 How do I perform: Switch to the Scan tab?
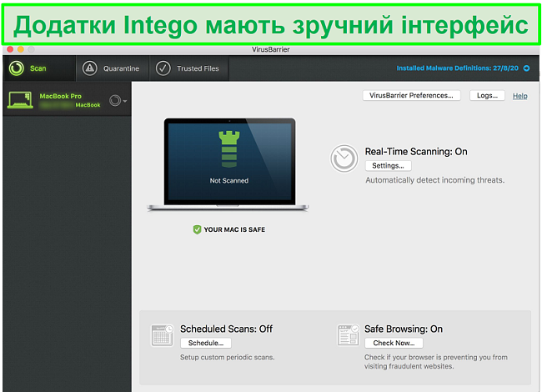click(x=39, y=68)
